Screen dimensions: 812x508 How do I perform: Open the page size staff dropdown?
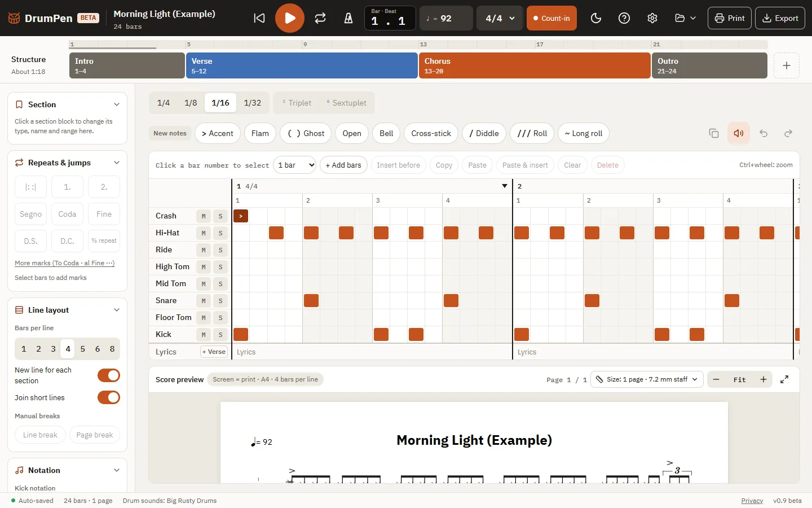tap(647, 379)
